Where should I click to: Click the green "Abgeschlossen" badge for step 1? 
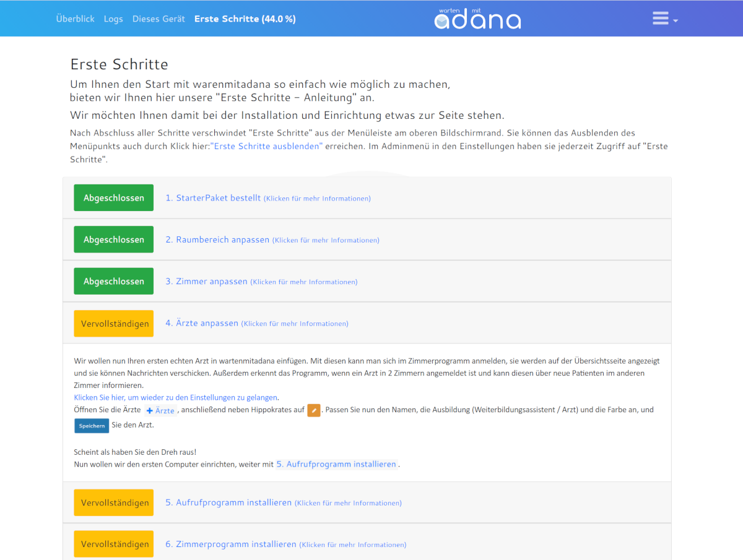[113, 197]
